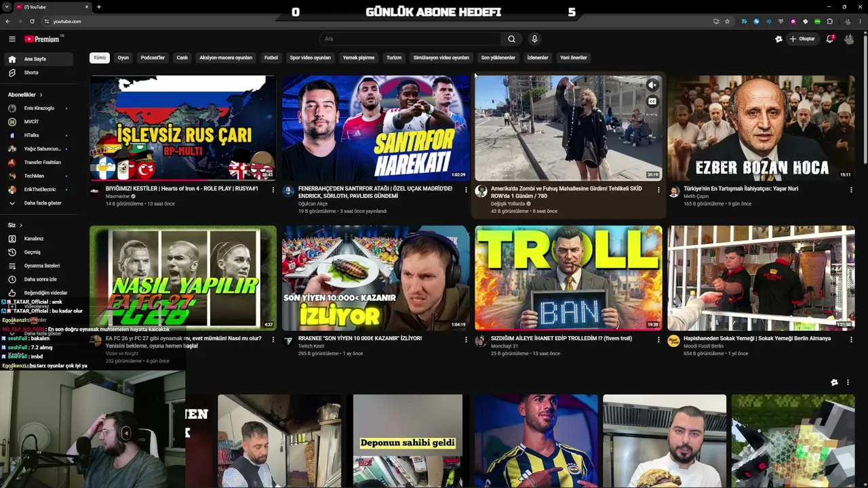Screen dimensions: 868x488
Task: Click the search magnifier button
Action: 511,39
